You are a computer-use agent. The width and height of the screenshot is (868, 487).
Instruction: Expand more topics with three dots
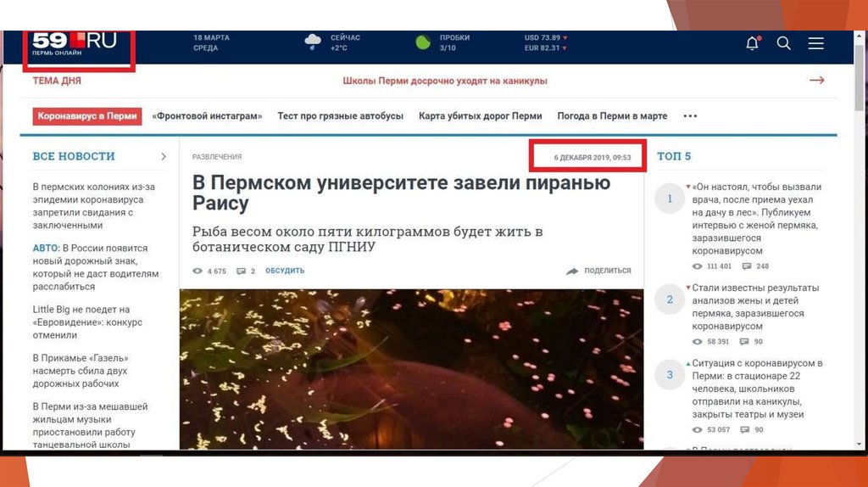pyautogui.click(x=690, y=115)
